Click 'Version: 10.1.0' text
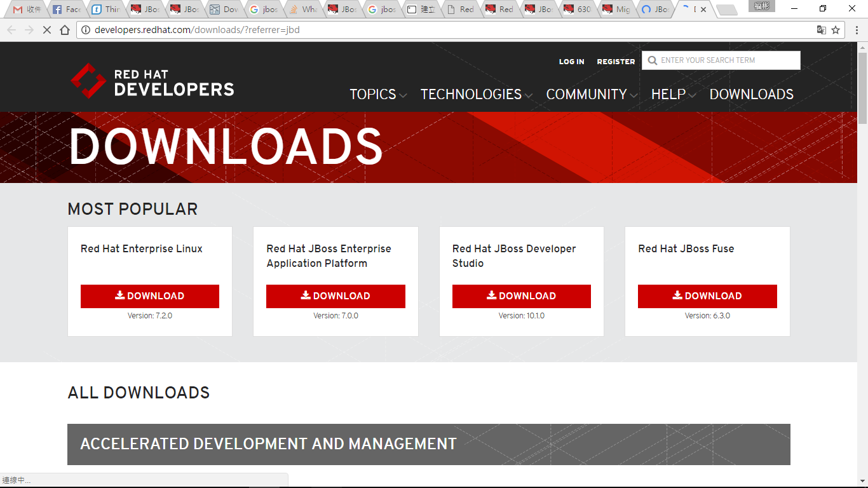Image resolution: width=868 pixels, height=488 pixels. click(x=522, y=316)
